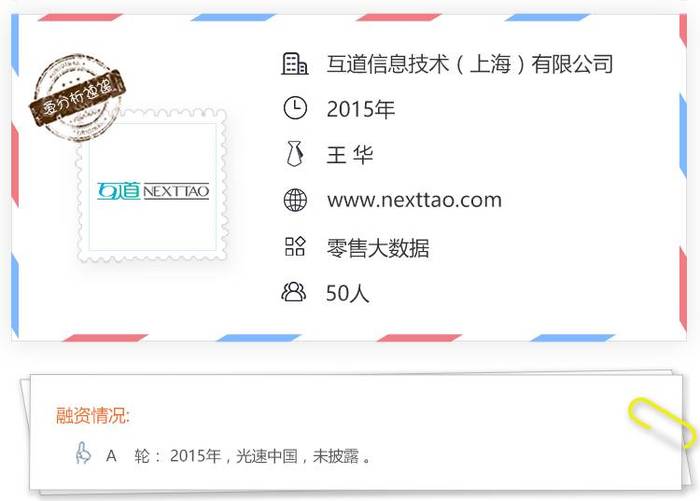
Task: Click the yellow paperclip icon
Action: click(662, 422)
